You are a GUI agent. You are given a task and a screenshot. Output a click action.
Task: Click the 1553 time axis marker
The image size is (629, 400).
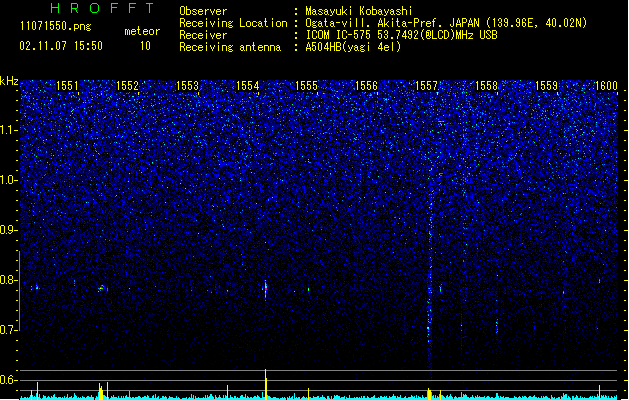(187, 85)
